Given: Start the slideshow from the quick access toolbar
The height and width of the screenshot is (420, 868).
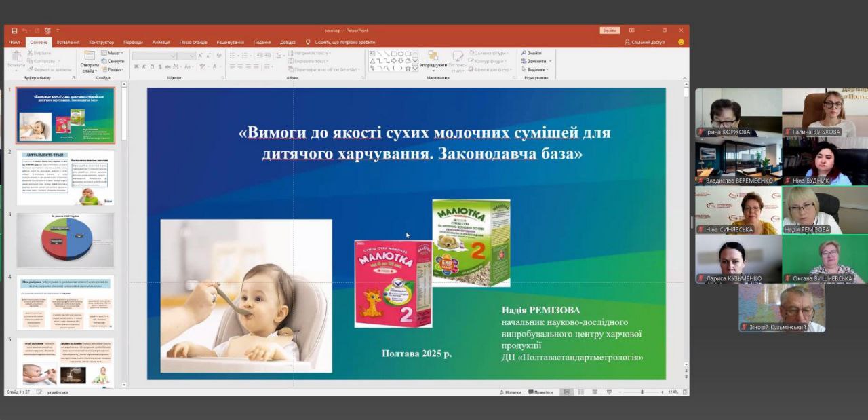Looking at the screenshot, I should (47, 31).
